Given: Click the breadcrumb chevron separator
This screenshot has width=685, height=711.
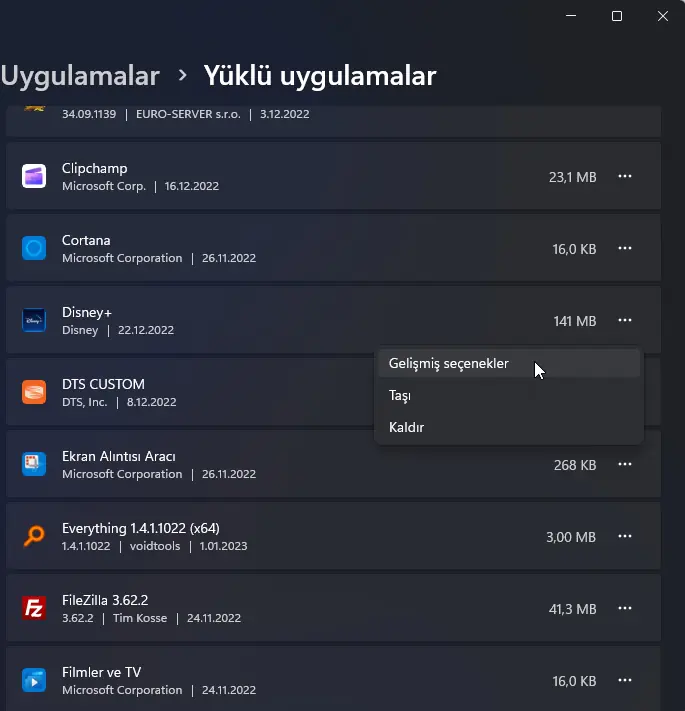Looking at the screenshot, I should pyautogui.click(x=182, y=75).
